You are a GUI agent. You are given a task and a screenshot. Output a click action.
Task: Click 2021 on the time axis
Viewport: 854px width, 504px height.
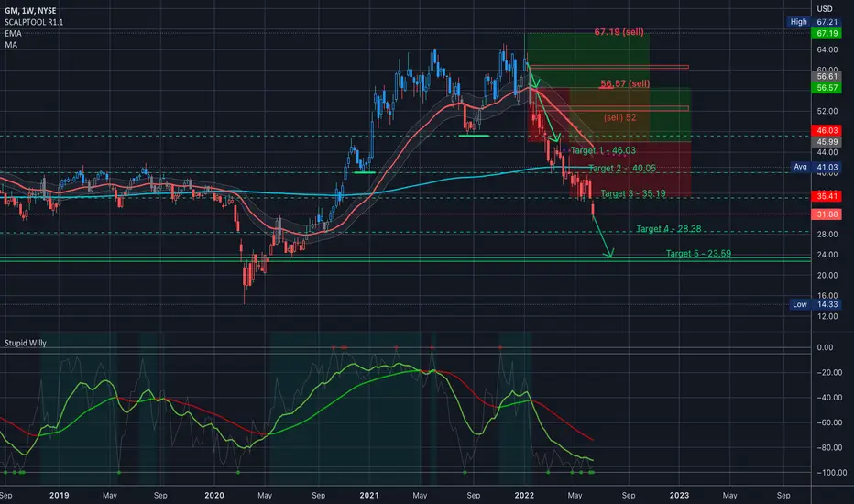pyautogui.click(x=368, y=495)
